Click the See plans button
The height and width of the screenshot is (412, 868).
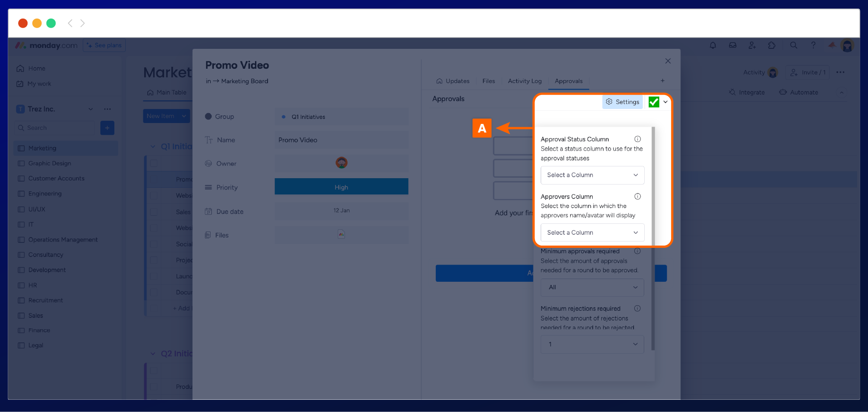104,46
